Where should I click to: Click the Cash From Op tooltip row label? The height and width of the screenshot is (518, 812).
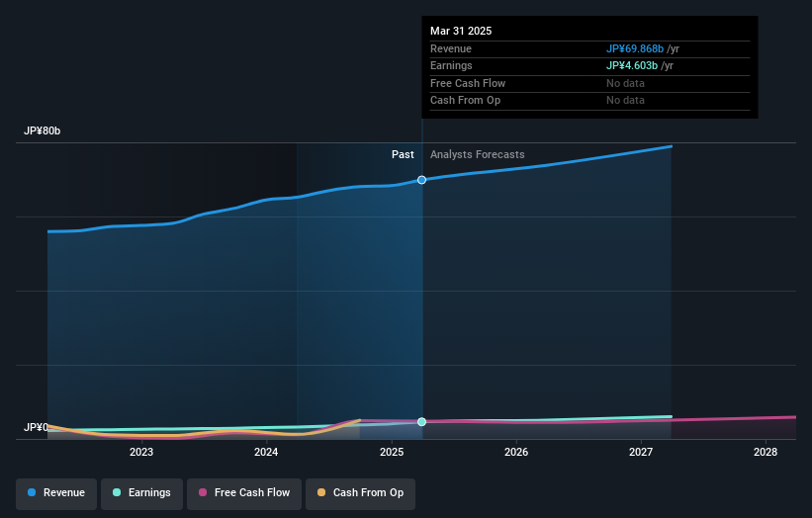tap(465, 101)
